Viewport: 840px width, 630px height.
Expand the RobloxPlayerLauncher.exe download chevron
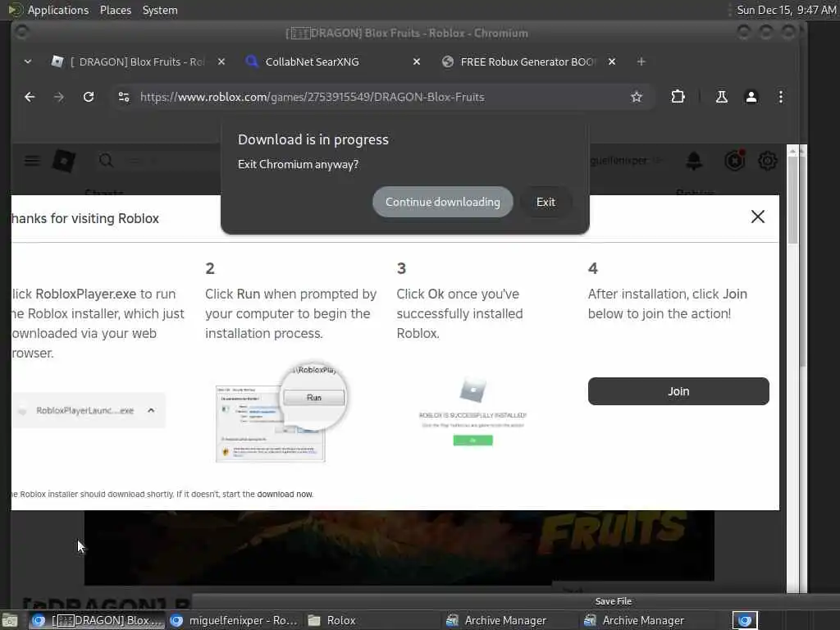coord(151,410)
